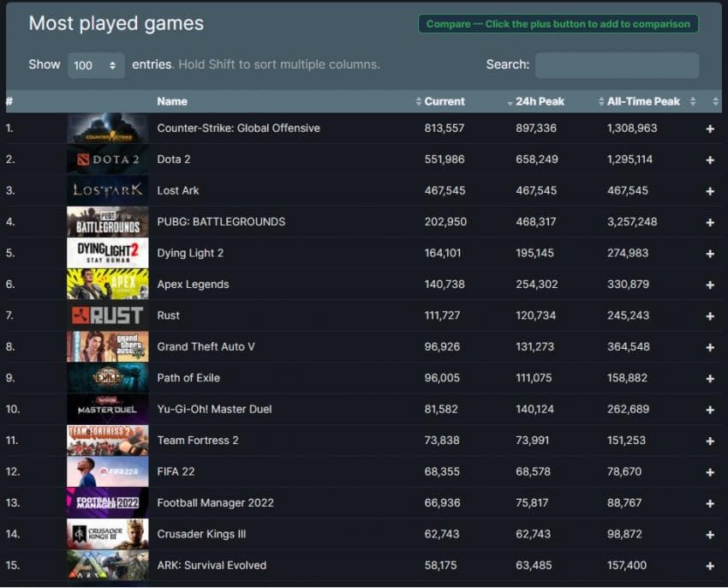Image resolution: width=728 pixels, height=588 pixels.
Task: Click the Grand Theft Auto V thumbnail
Action: (108, 347)
